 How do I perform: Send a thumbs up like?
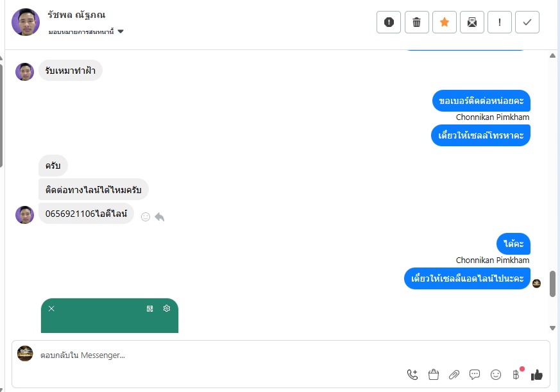(536, 375)
